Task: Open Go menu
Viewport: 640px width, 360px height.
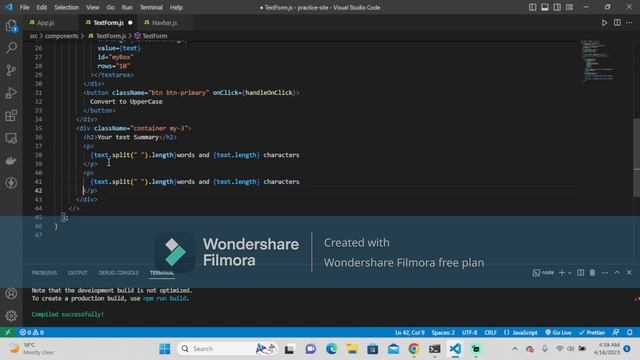Action: (x=111, y=7)
